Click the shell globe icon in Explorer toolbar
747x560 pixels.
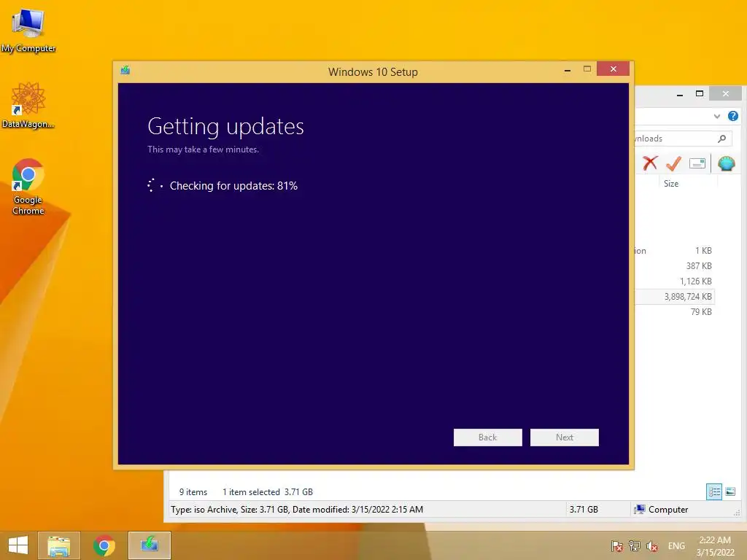coord(727,163)
